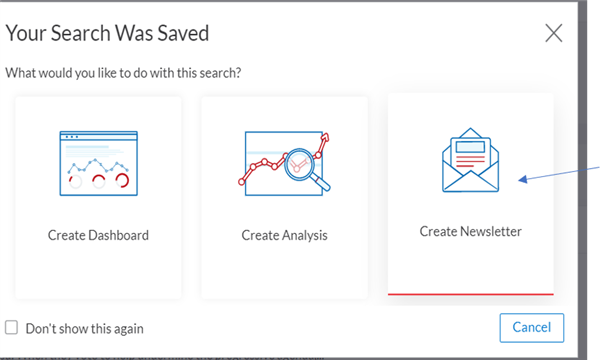This screenshot has width=600, height=360.
Task: Click the analysis trend chart icon
Action: pos(284,164)
